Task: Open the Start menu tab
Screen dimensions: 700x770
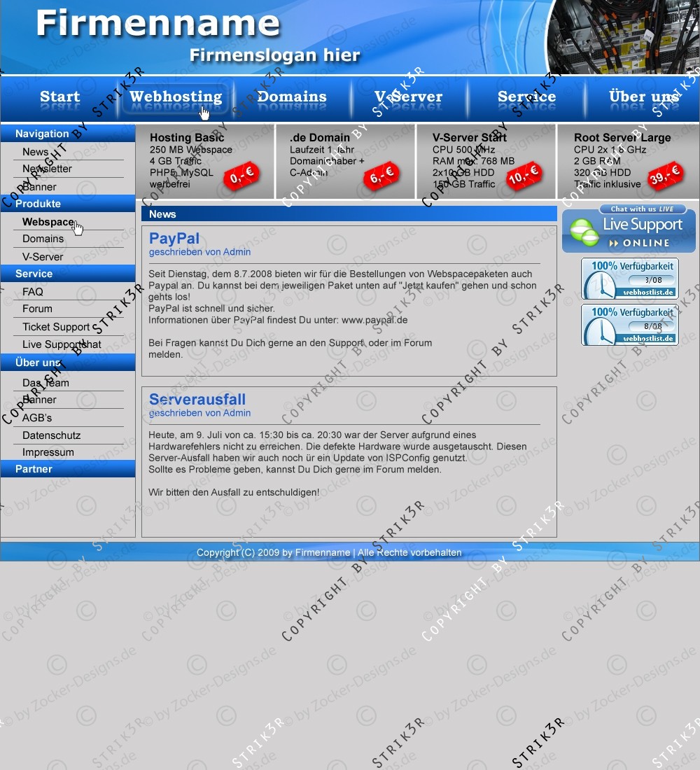Action: coord(59,97)
